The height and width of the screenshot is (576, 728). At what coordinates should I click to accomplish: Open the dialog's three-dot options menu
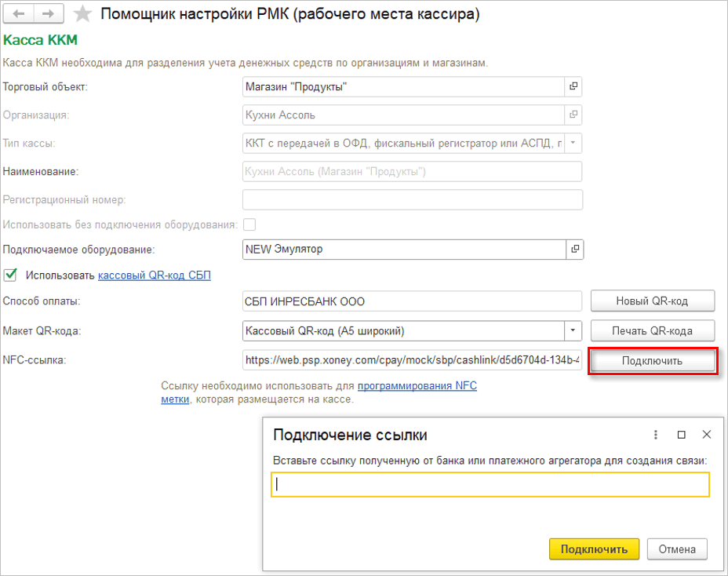coord(656,435)
